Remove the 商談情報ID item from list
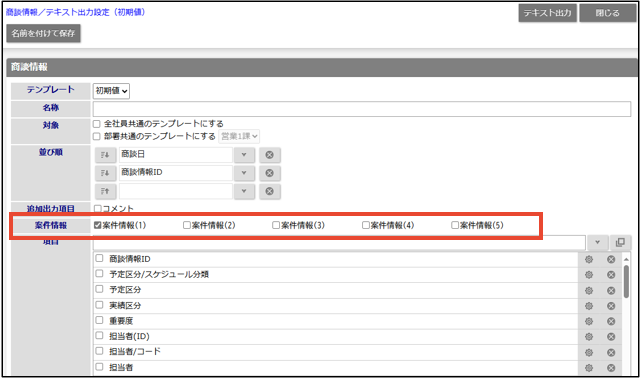 [611, 259]
